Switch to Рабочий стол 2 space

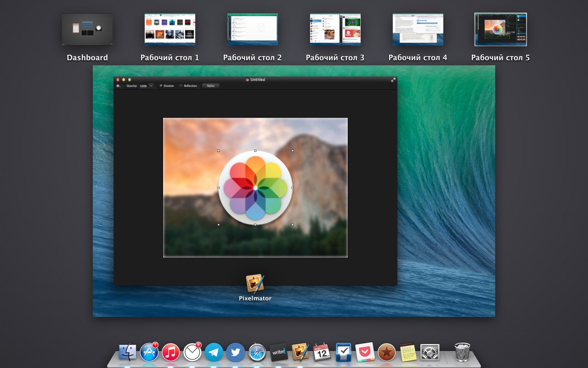(x=253, y=29)
